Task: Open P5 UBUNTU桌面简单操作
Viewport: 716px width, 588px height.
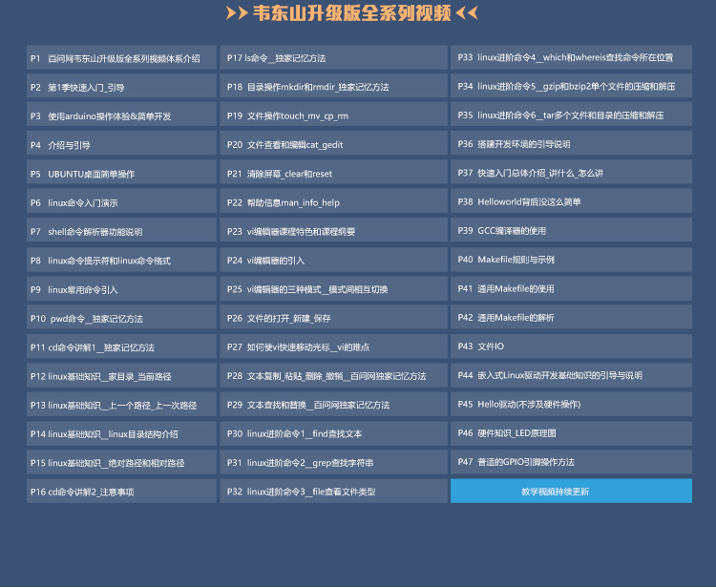Action: (121, 173)
